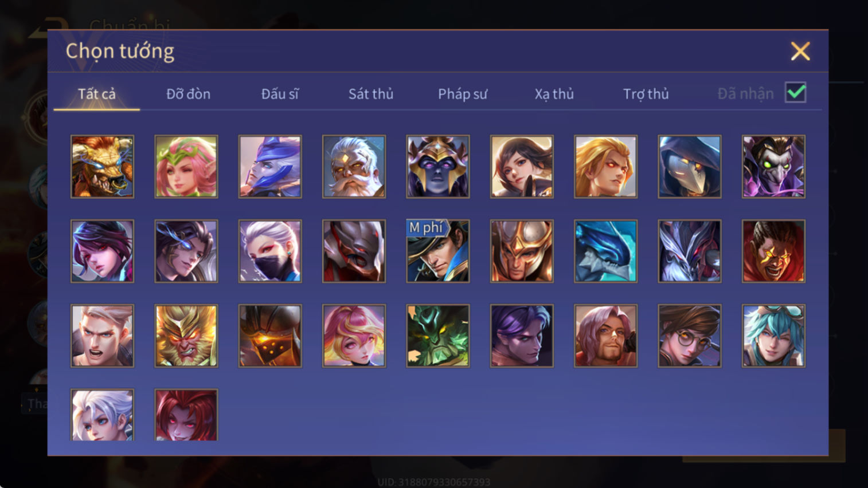The height and width of the screenshot is (488, 868).
Task: Pick the hero with round glasses
Action: 690,336
